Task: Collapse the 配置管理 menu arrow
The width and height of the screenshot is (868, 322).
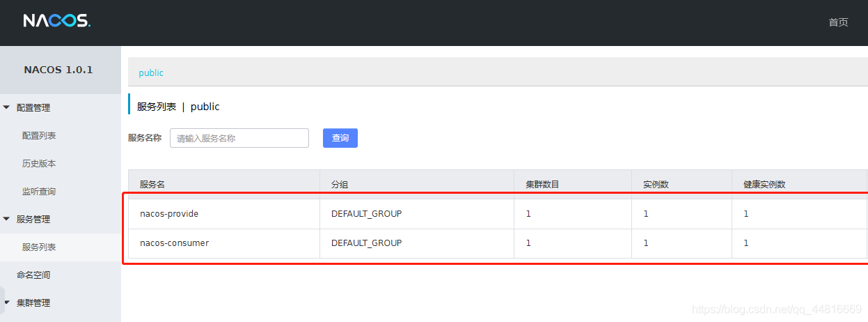Action: tap(7, 107)
